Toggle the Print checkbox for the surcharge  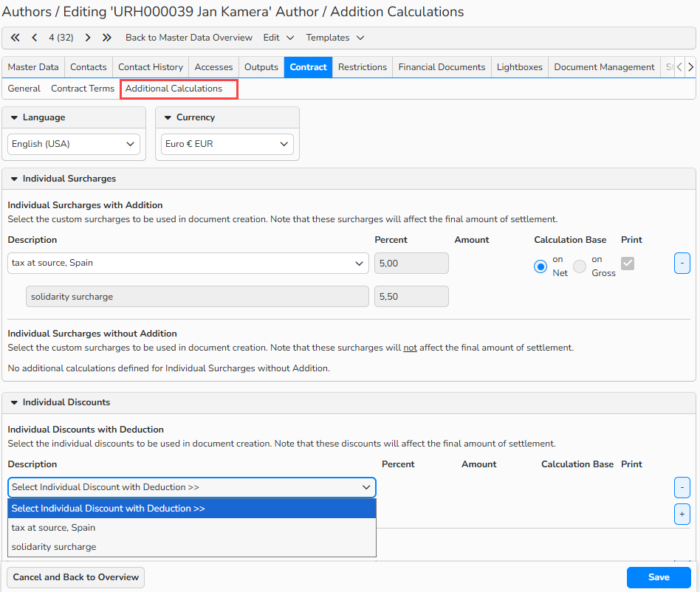[628, 264]
